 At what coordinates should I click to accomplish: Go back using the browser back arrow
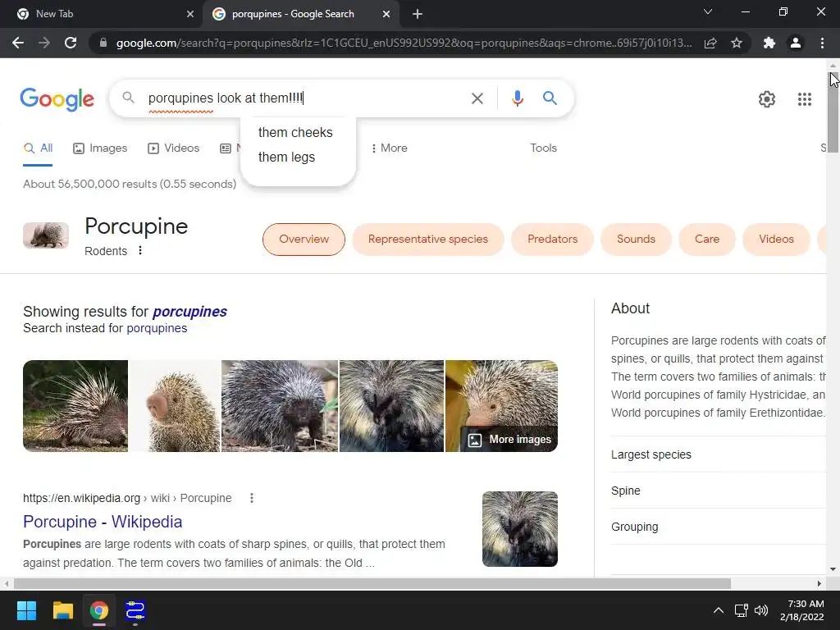[18, 43]
